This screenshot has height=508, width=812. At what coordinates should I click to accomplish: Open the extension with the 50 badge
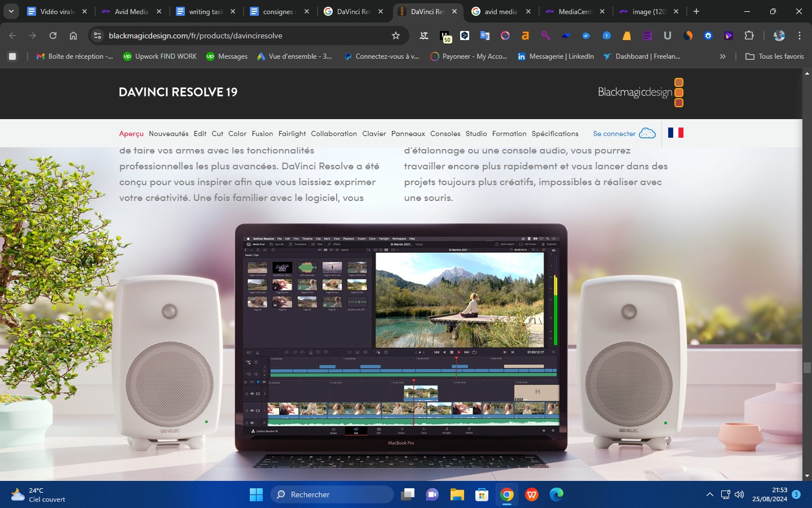445,37
